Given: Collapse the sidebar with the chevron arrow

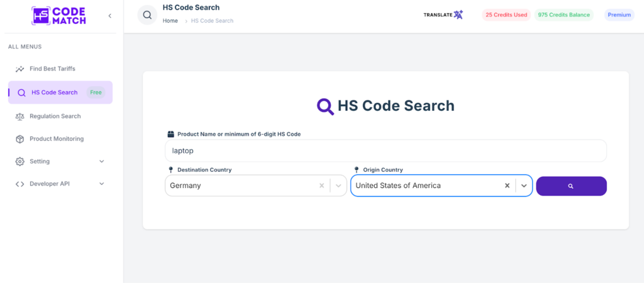Looking at the screenshot, I should coord(109,16).
